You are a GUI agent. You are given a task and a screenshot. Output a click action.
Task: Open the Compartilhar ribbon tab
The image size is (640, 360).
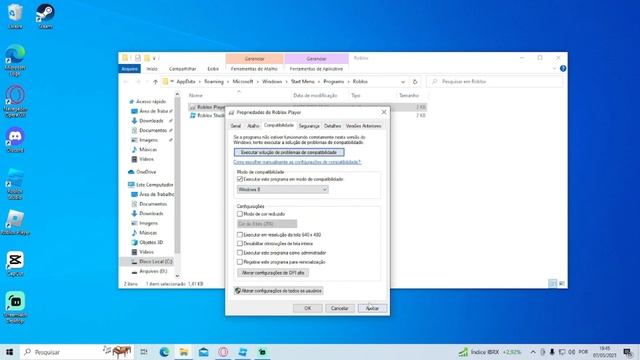coord(182,69)
